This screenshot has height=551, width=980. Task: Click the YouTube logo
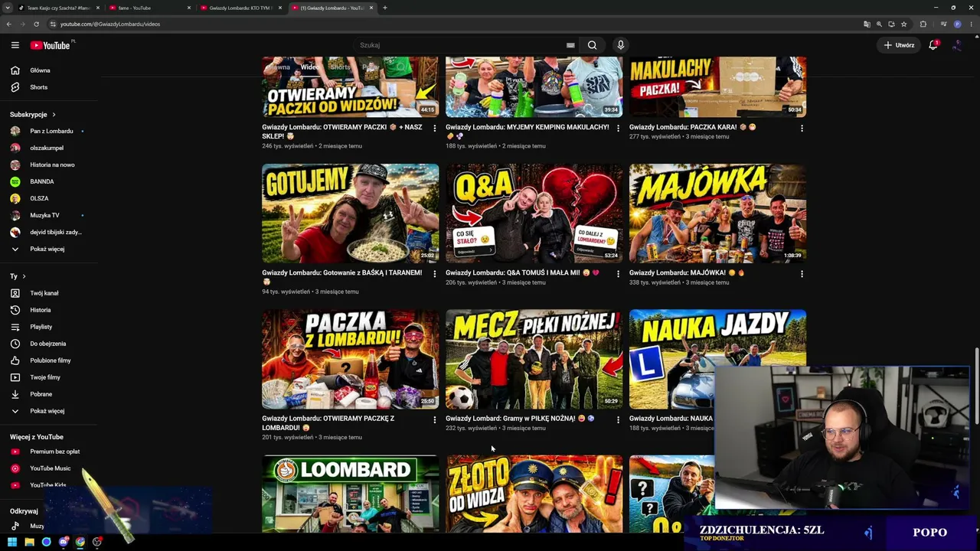pyautogui.click(x=51, y=45)
